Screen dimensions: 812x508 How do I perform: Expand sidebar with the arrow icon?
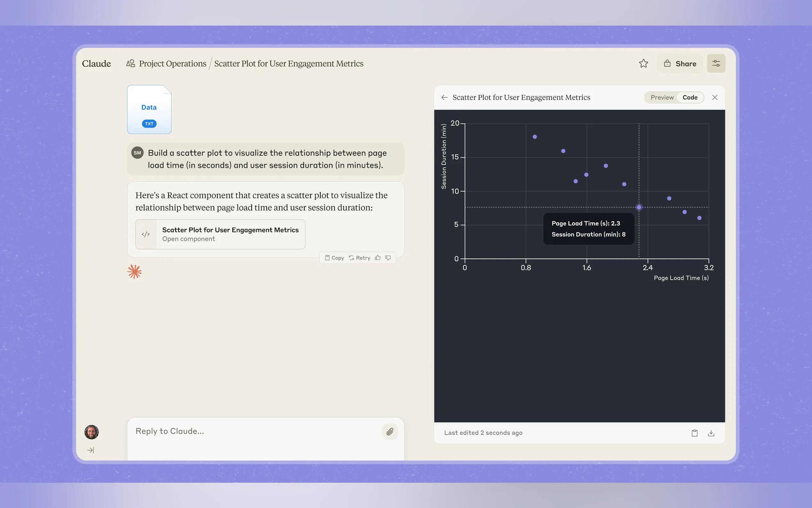[90, 450]
